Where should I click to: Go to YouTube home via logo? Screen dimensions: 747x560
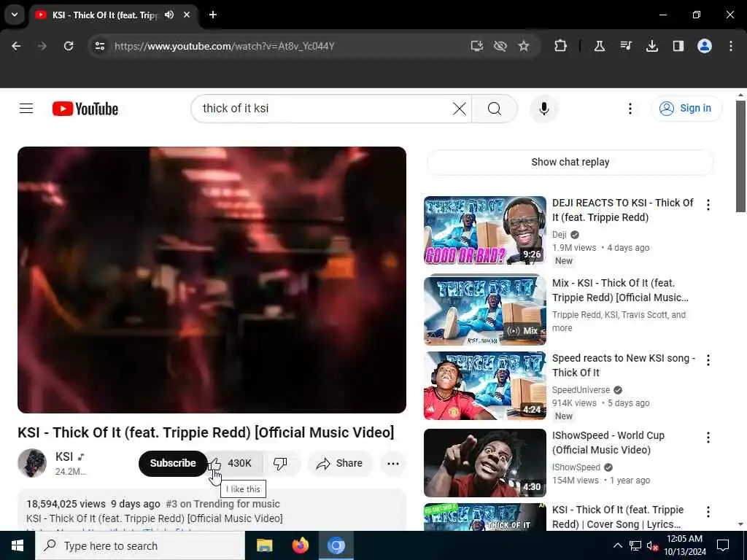(85, 109)
